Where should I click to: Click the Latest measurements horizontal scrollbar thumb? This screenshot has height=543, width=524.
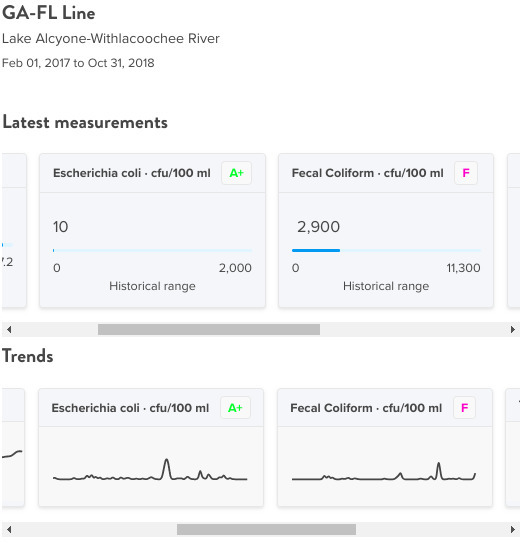coord(209,329)
